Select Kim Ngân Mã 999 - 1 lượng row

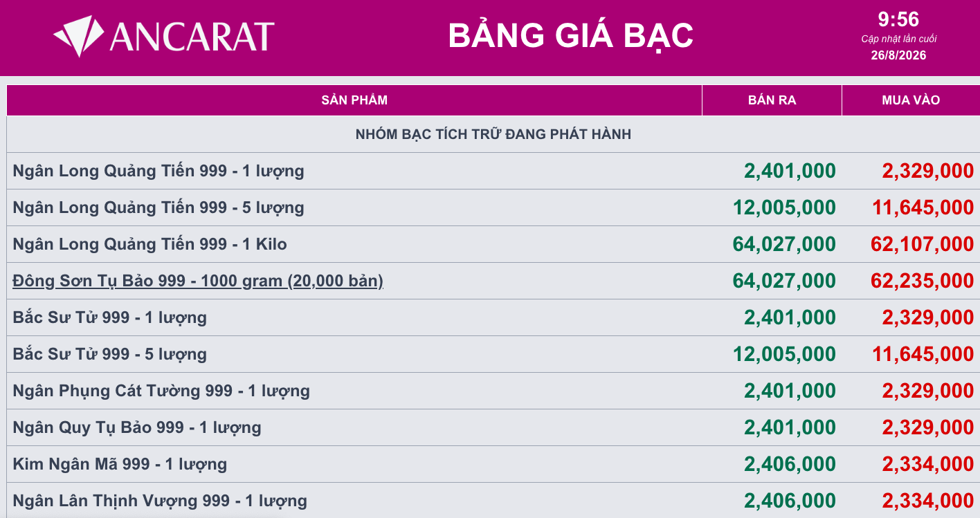click(x=493, y=464)
